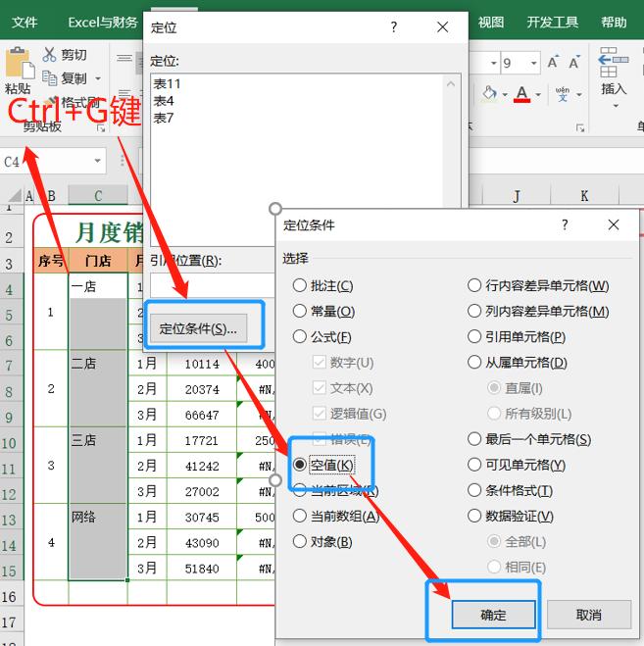Select the 可见单元格(Y) radio button

(474, 465)
